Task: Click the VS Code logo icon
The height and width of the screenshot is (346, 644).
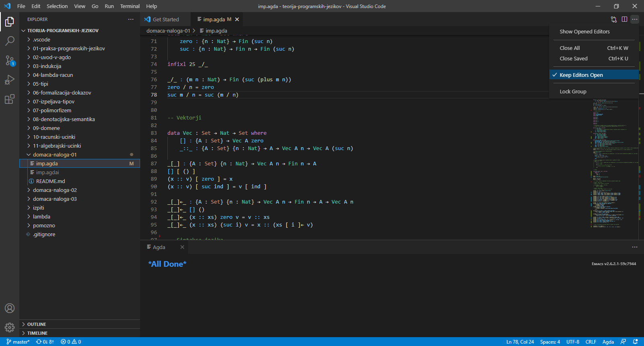Action: tap(7, 6)
